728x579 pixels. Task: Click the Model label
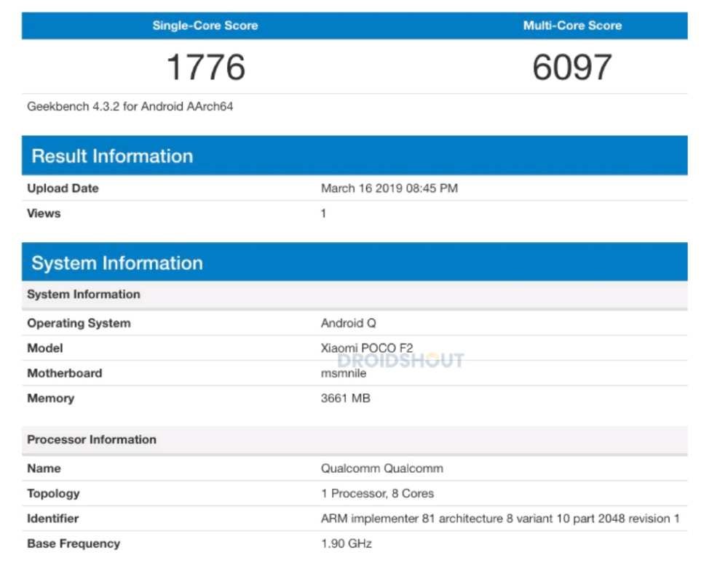(45, 348)
